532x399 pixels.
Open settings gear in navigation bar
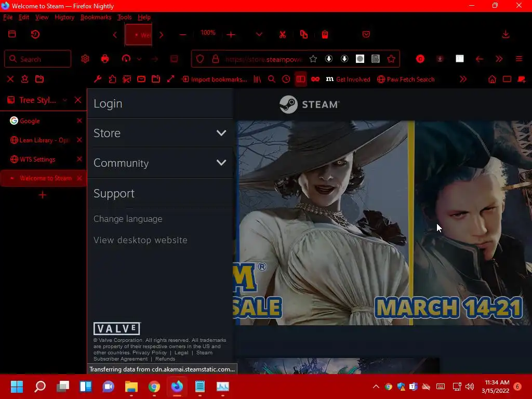[85, 59]
